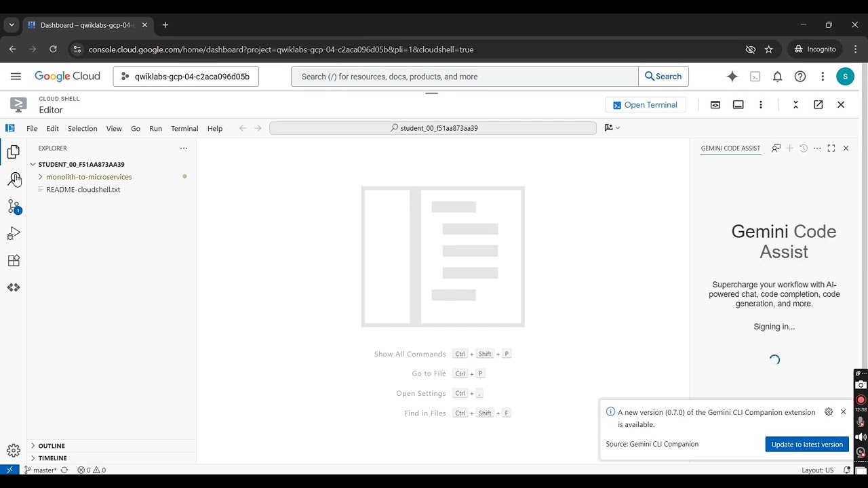Open the Extensions view
This screenshot has height=488, width=868.
(13, 260)
